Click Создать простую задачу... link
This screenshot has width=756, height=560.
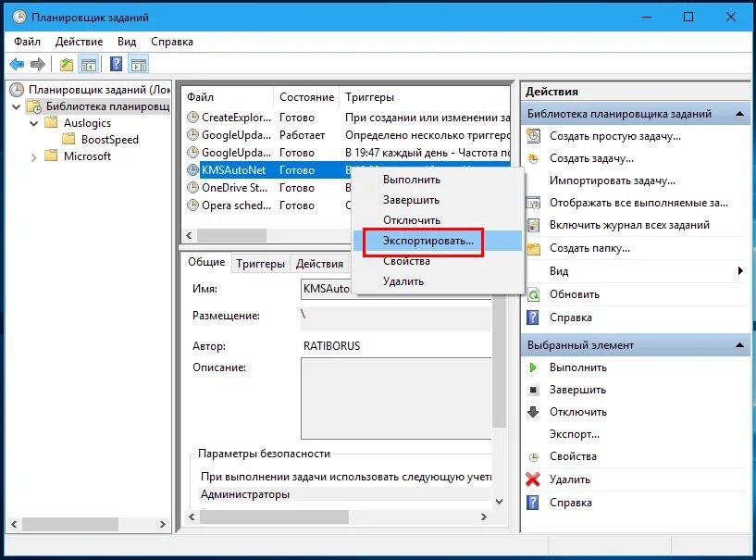(x=615, y=136)
